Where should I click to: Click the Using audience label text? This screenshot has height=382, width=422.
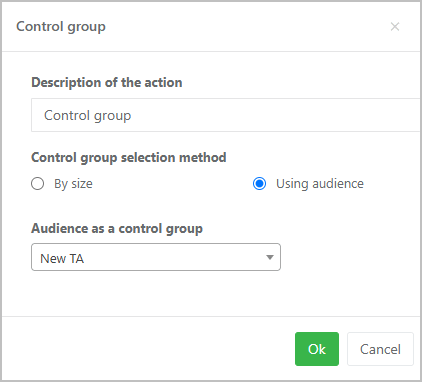coord(320,184)
